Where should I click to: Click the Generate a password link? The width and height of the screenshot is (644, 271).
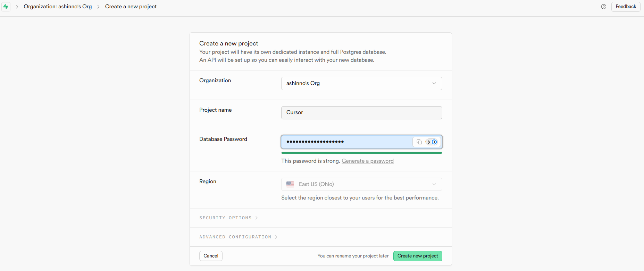click(x=368, y=161)
